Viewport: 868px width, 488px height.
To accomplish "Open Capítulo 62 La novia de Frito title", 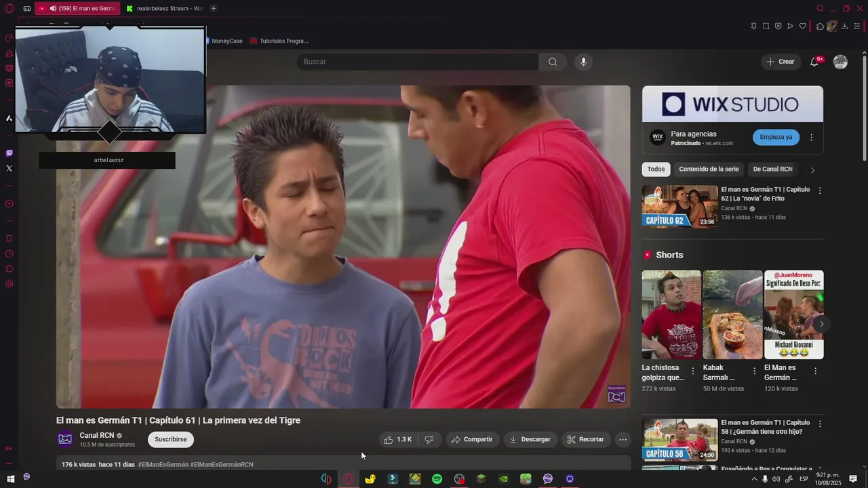I will (765, 194).
